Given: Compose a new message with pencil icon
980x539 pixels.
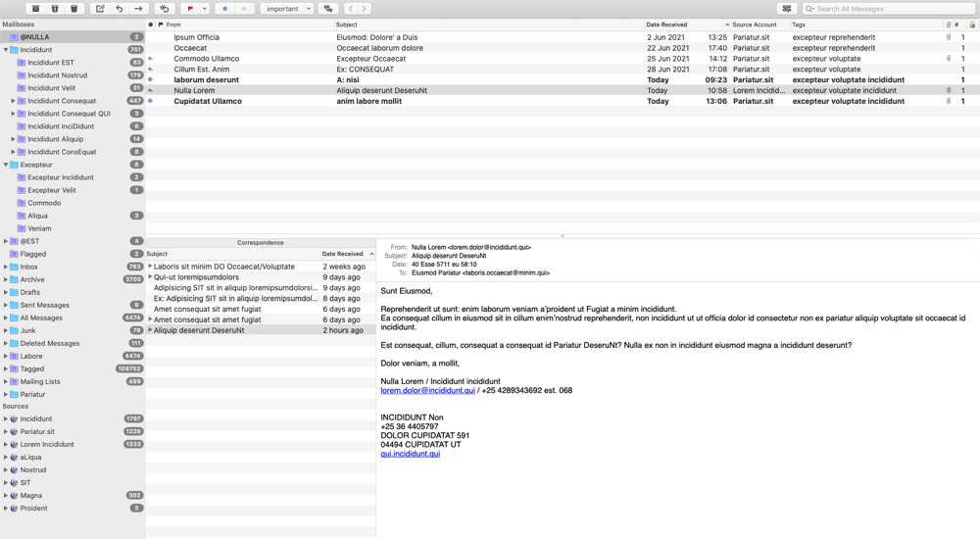Looking at the screenshot, I should click(100, 9).
